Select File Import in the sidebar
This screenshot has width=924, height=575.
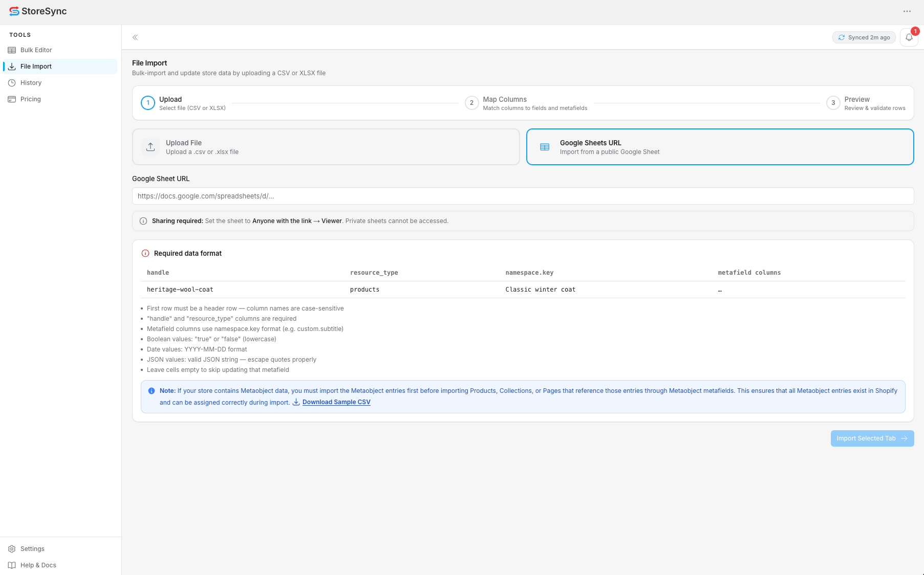[60, 67]
